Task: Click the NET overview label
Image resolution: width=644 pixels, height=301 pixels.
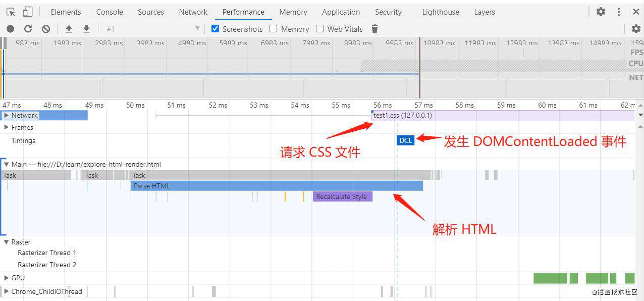Action: tap(636, 77)
